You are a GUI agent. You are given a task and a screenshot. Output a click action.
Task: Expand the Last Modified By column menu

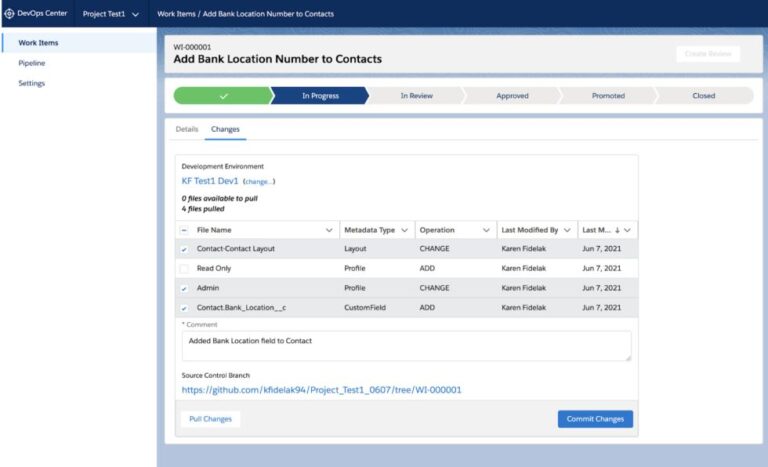coord(567,230)
